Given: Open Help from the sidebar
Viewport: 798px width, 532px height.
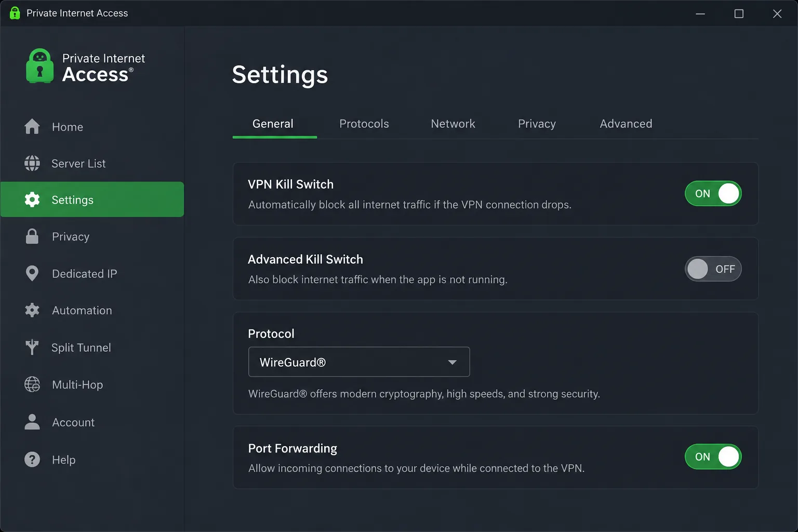Looking at the screenshot, I should click(64, 460).
